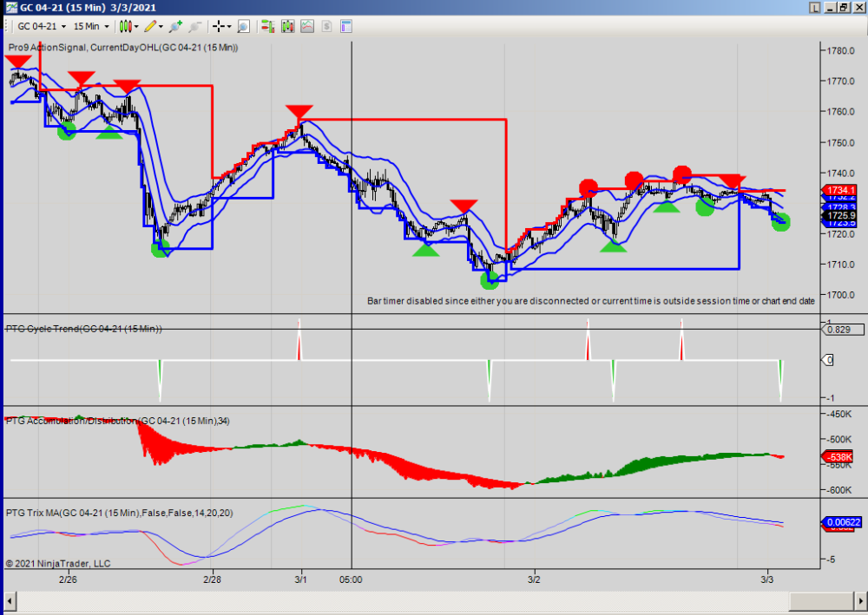Viewport: 868px width, 615px height.
Task: Click the horizontal scrollbar right arrow
Action: [x=861, y=600]
